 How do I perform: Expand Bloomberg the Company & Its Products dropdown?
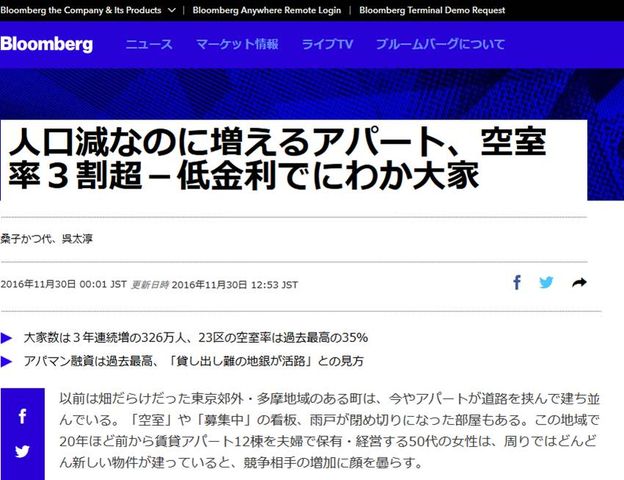click(88, 10)
